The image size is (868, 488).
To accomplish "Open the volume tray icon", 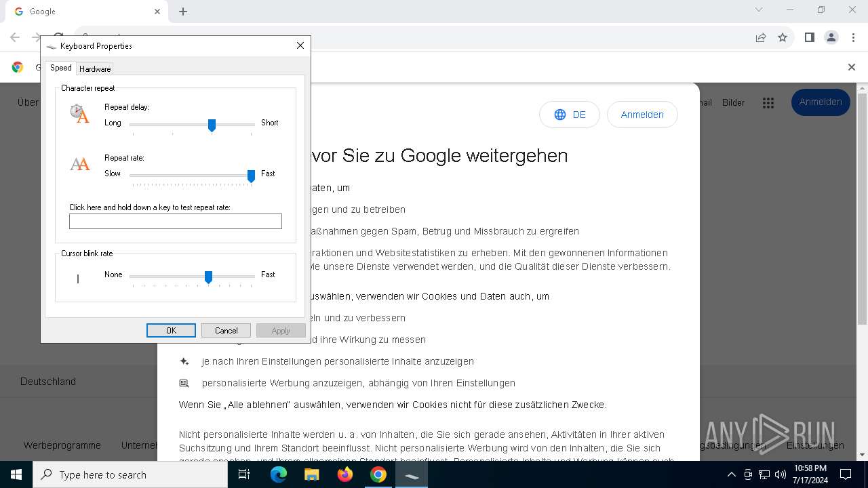I will point(781,474).
